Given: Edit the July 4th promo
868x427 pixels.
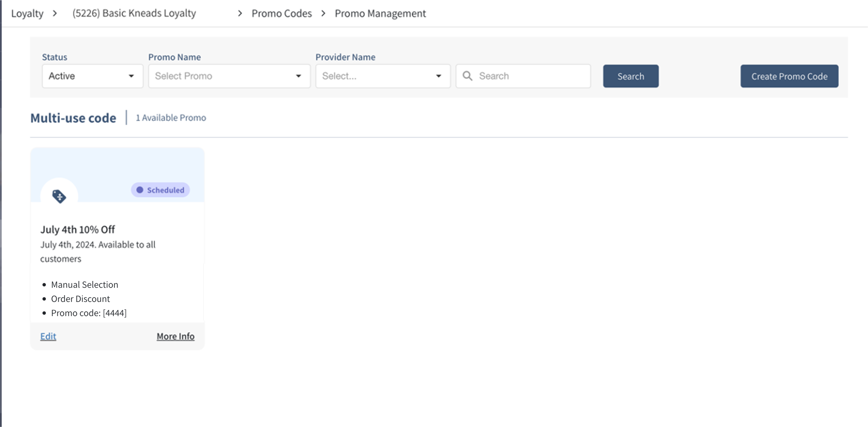Looking at the screenshot, I should (x=48, y=336).
